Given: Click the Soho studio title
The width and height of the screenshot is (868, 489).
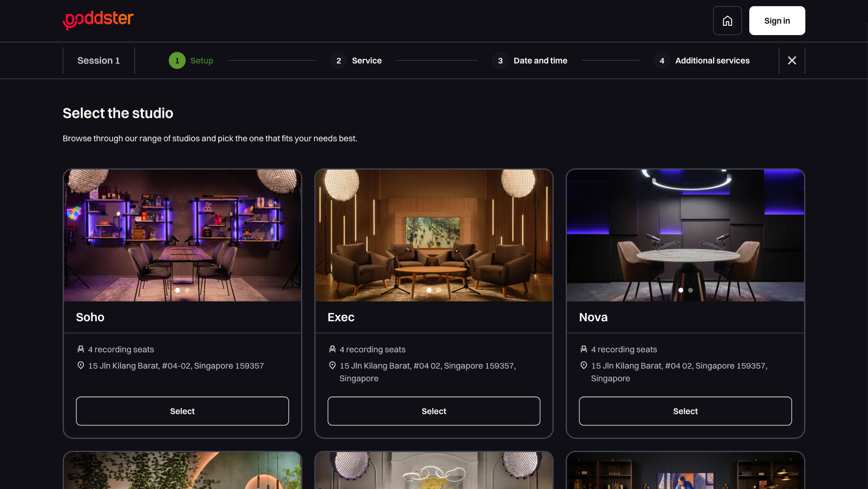Looking at the screenshot, I should point(90,317).
